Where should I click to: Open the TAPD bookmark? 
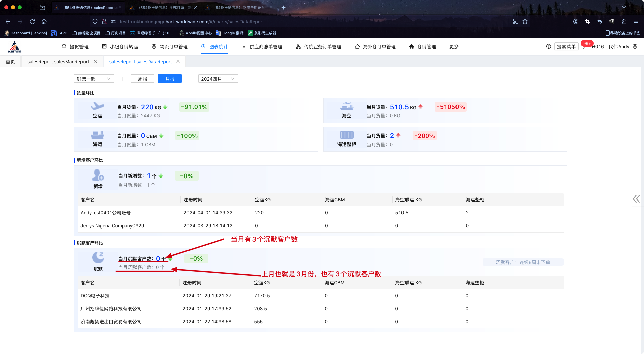(x=59, y=33)
